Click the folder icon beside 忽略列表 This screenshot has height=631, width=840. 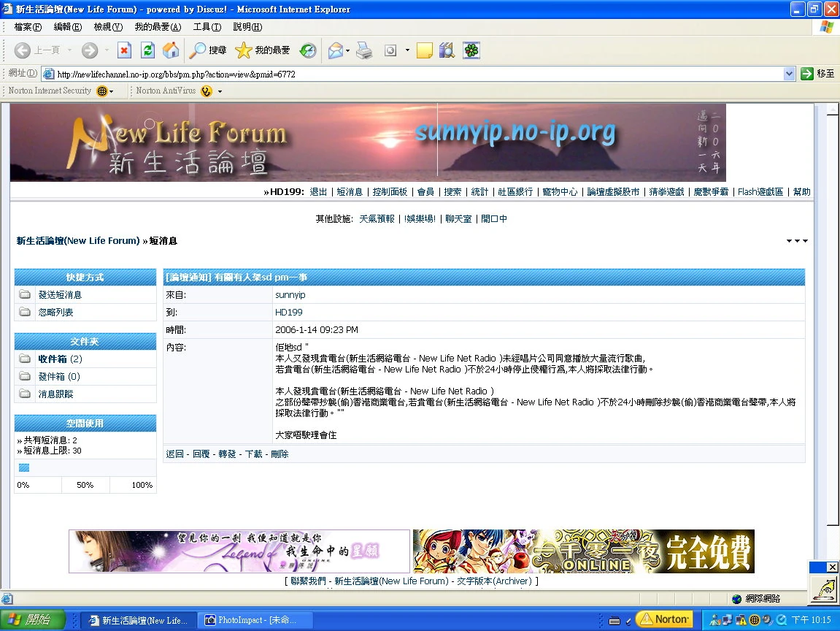[25, 312]
